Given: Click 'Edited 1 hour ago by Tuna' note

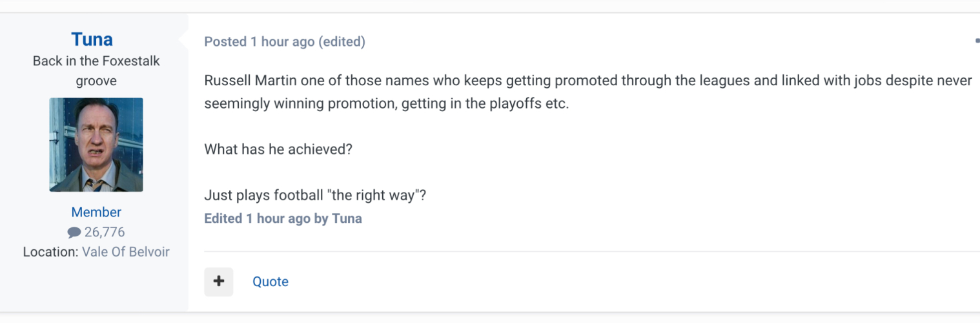Looking at the screenshot, I should tap(283, 218).
